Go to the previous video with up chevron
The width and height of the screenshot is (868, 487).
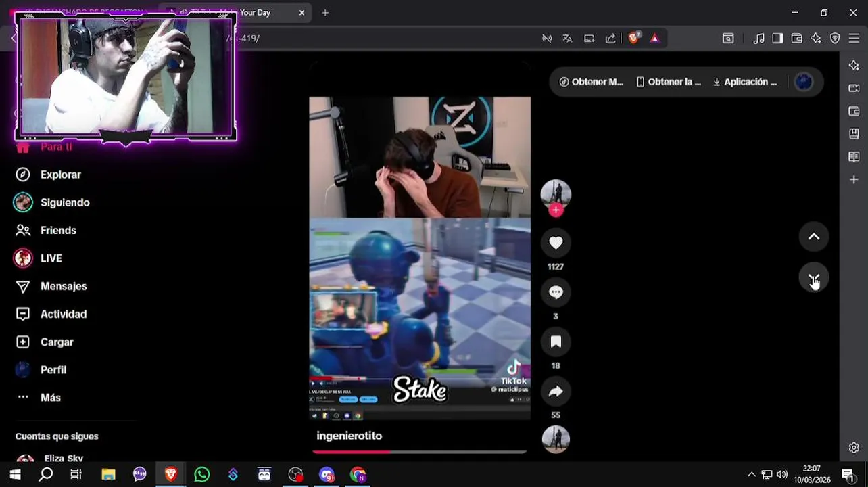(814, 237)
